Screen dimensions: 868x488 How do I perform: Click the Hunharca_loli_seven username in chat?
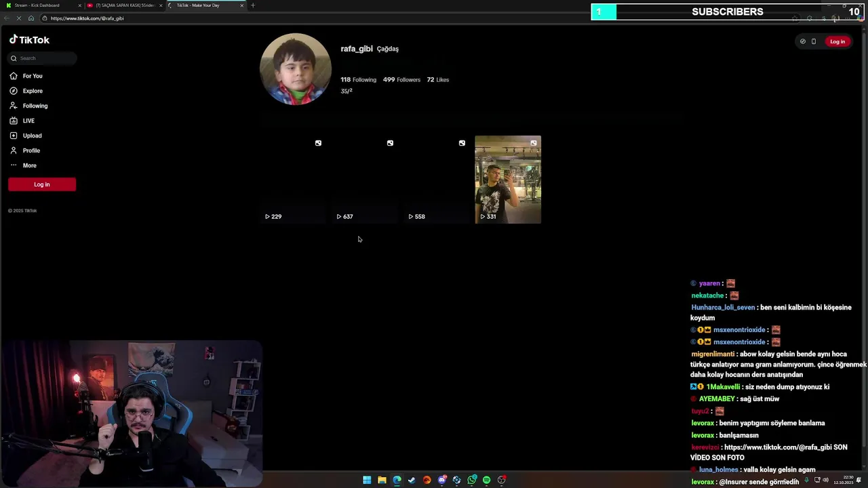point(723,308)
